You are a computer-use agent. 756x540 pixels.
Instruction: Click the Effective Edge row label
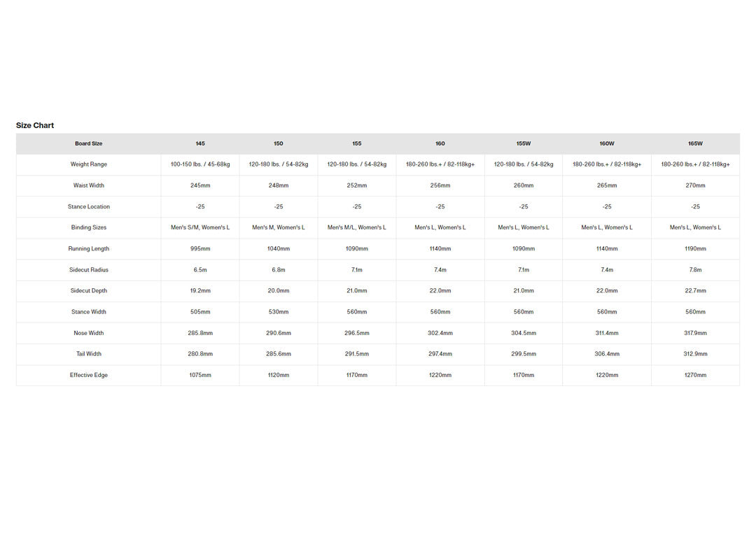coord(89,375)
